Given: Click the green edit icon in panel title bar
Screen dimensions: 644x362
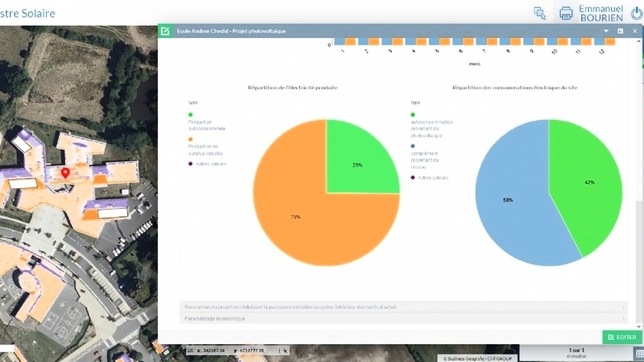Looking at the screenshot, I should (165, 31).
